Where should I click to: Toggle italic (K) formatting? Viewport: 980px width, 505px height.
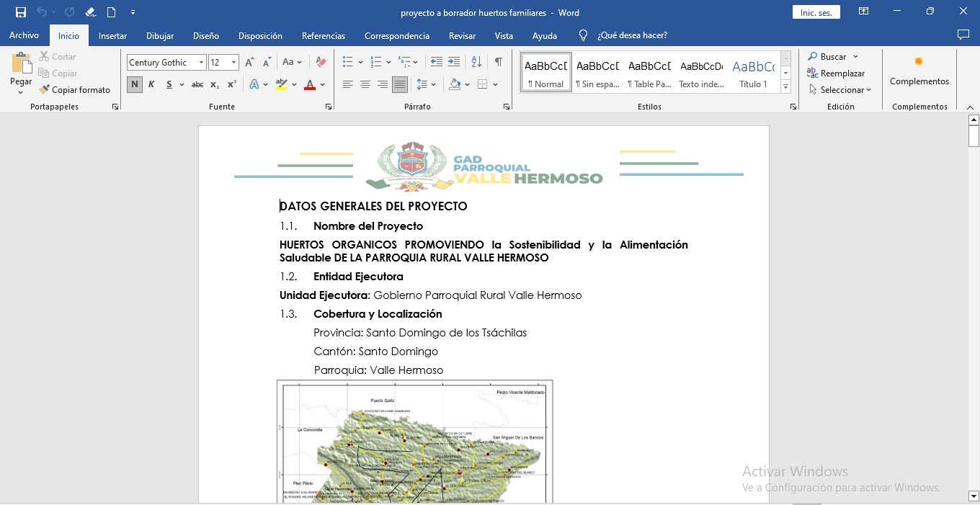[x=151, y=85]
